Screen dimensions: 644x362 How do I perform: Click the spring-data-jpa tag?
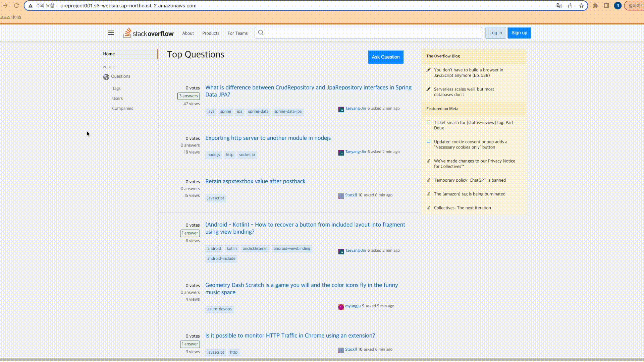(288, 111)
